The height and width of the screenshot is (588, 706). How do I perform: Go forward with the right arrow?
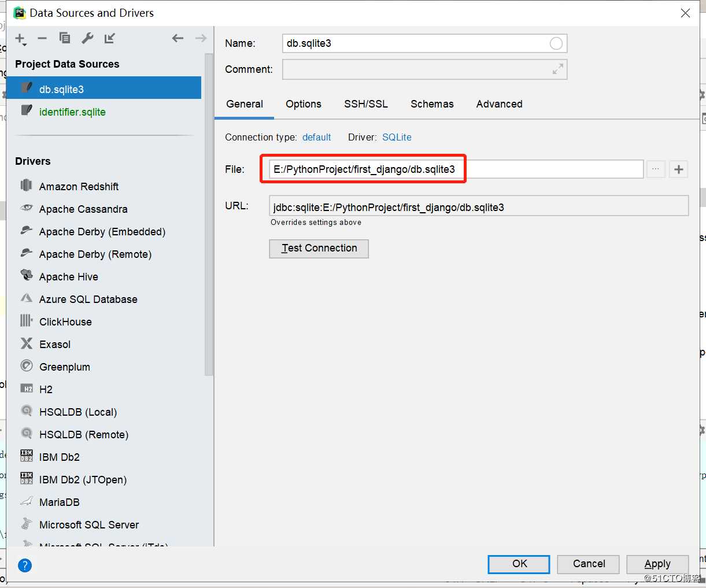(x=201, y=38)
